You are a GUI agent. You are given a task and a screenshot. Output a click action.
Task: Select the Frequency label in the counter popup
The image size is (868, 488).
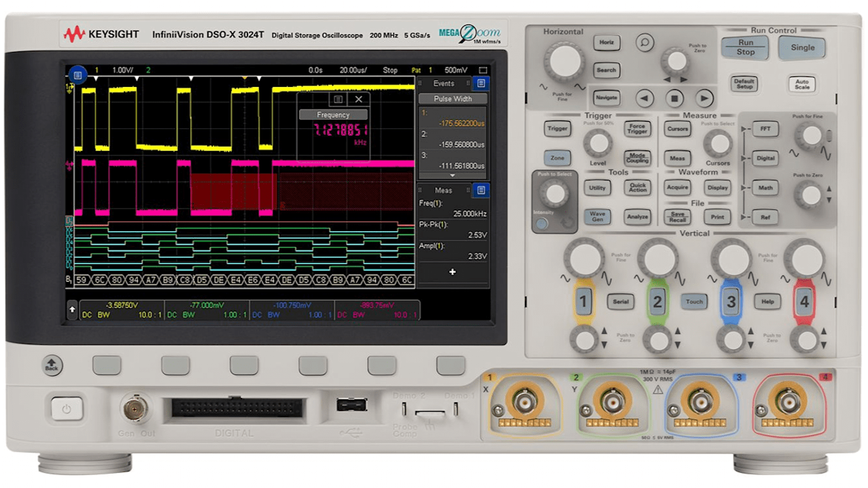(x=335, y=114)
